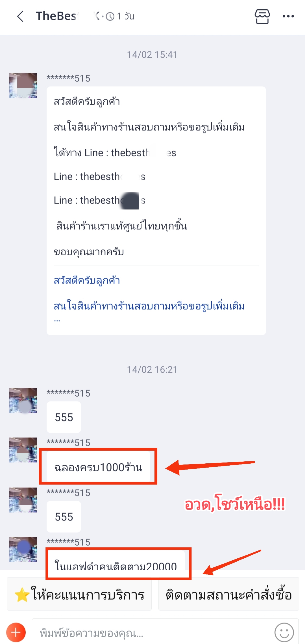Tap sender avatar on the first message
The image size is (305, 644).
[x=23, y=86]
